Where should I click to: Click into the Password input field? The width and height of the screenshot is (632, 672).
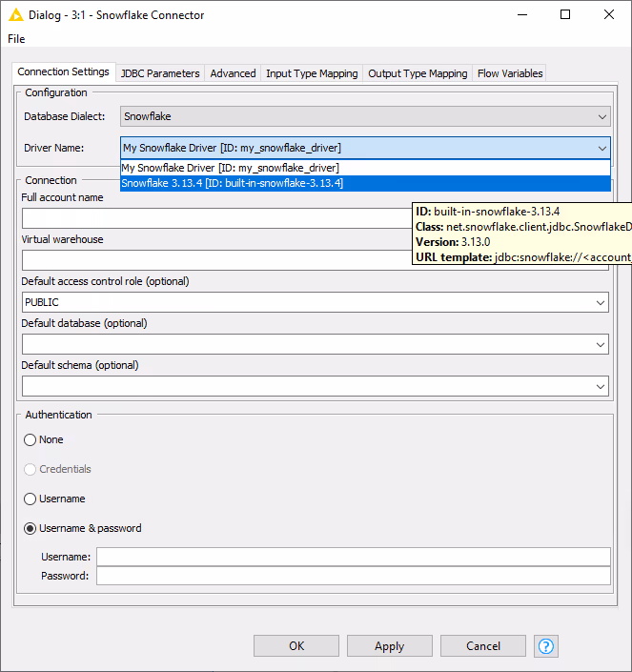point(353,576)
